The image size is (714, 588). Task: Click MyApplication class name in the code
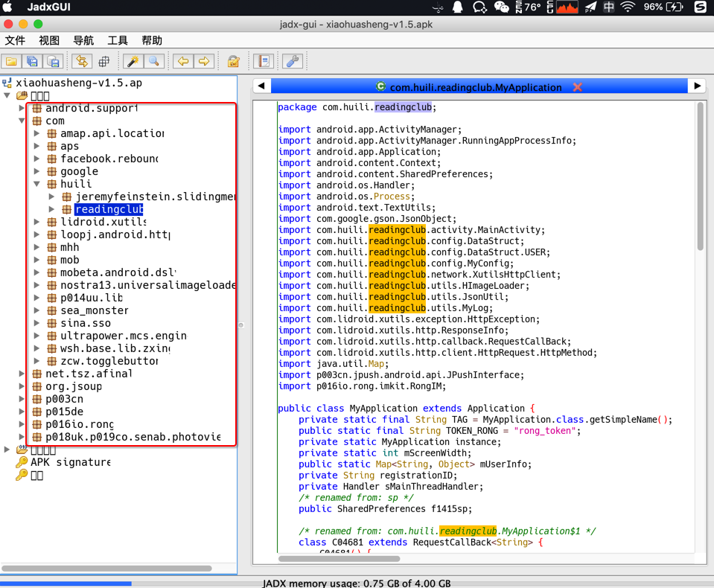point(383,408)
